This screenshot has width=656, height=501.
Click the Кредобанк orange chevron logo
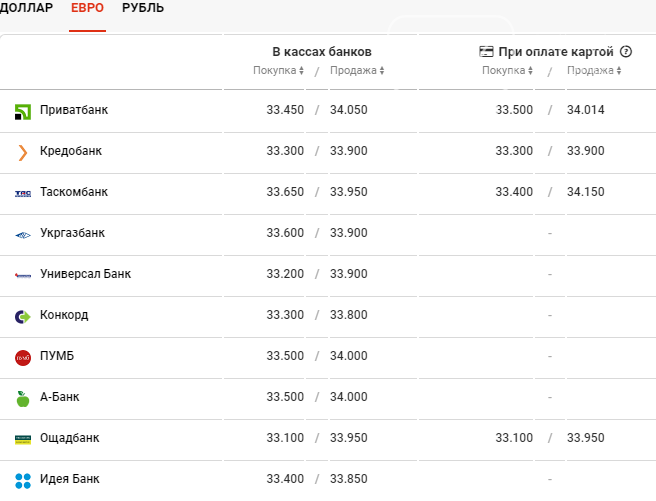tap(23, 152)
